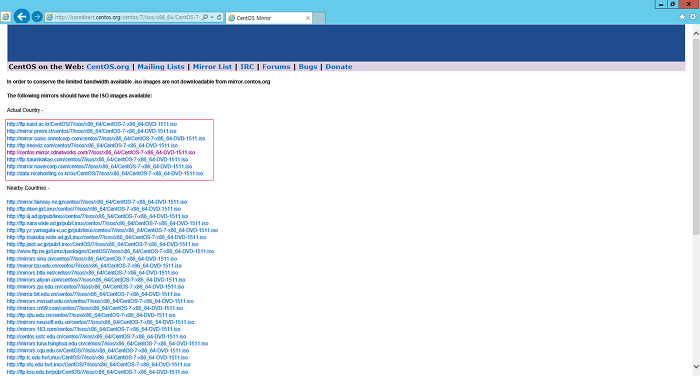The width and height of the screenshot is (700, 376).
Task: Open the Donate link
Action: pos(338,67)
